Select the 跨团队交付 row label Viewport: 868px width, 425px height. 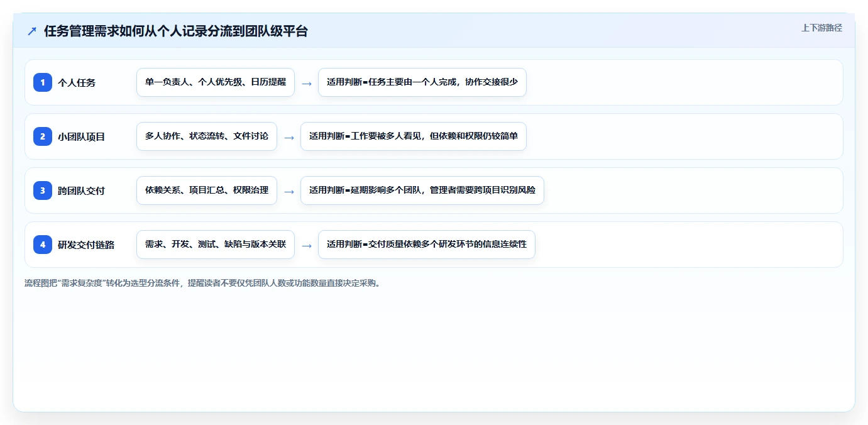pos(82,190)
